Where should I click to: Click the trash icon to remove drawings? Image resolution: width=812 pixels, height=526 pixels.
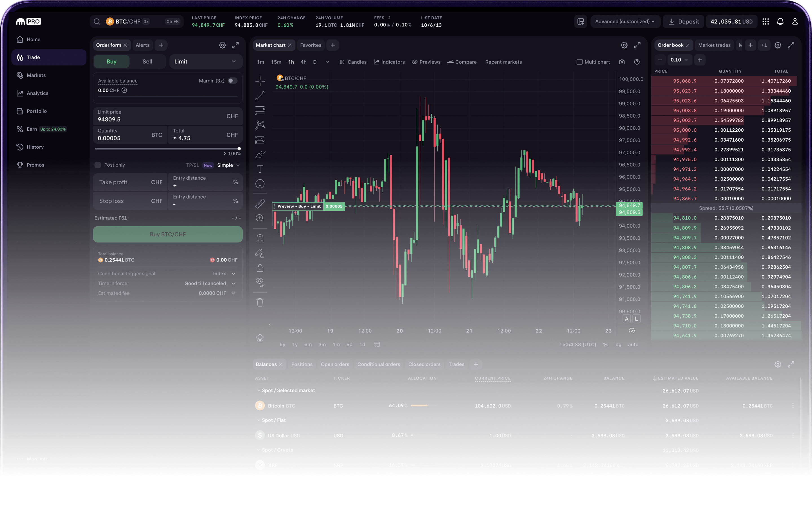[260, 302]
